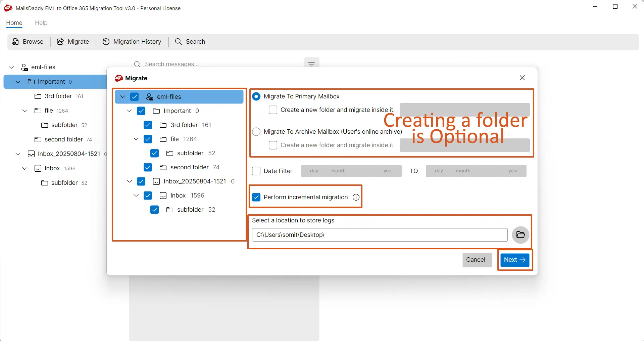The height and width of the screenshot is (341, 644).
Task: Click info icon beside incremental migration
Action: 356,197
